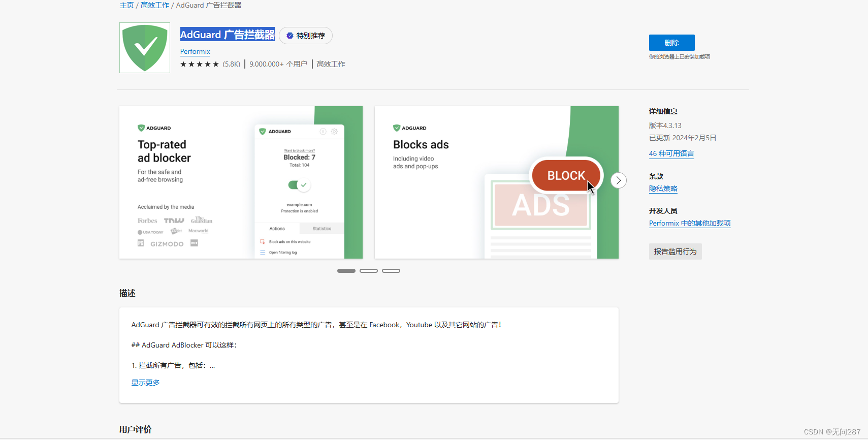Click the 已更新 2024年2月5日 text

683,138
